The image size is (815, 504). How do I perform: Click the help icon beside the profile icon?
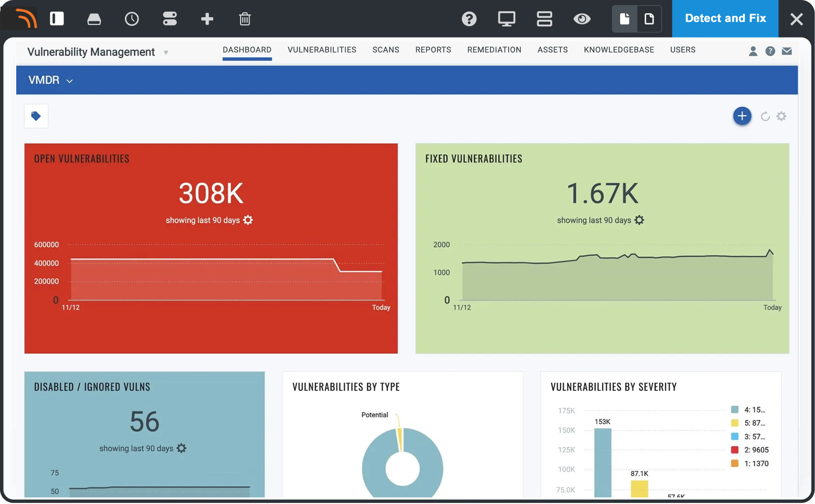770,51
